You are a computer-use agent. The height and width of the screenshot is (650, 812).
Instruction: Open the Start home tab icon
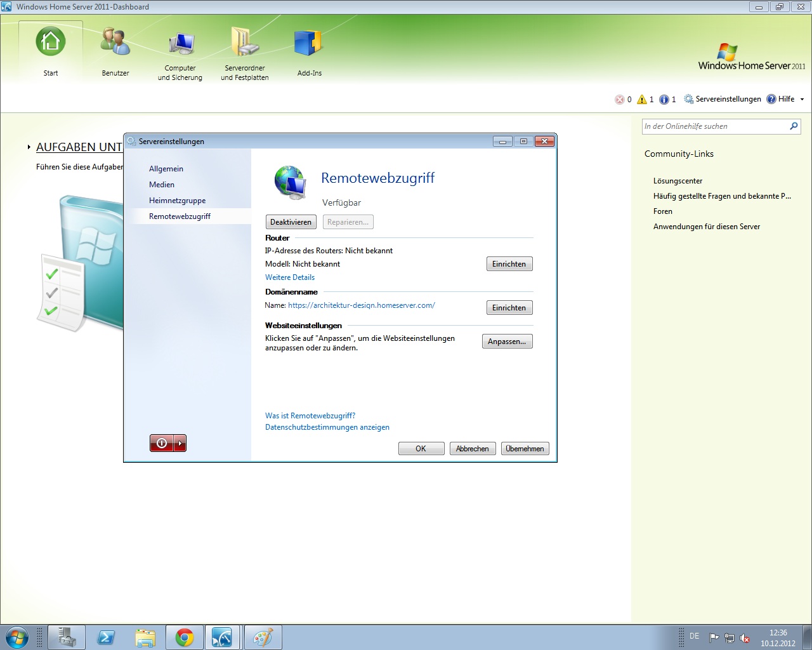click(x=51, y=43)
